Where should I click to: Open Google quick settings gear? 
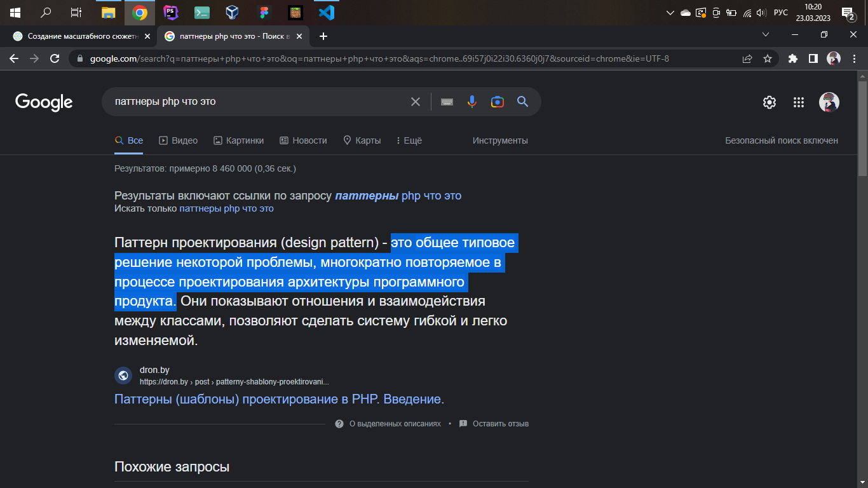click(x=770, y=102)
